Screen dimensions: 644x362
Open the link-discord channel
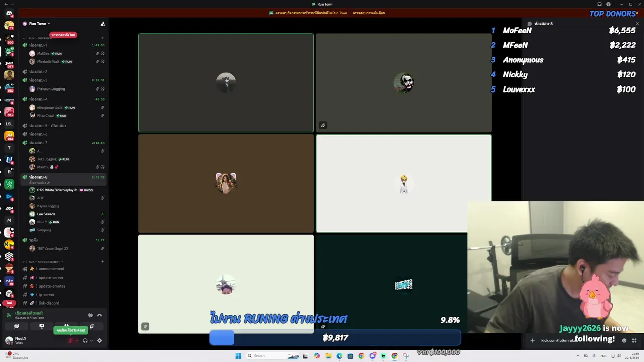pyautogui.click(x=63, y=303)
